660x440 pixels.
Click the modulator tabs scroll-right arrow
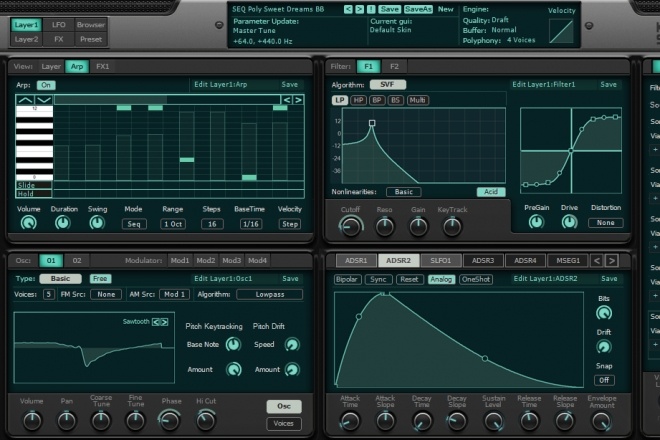tap(612, 261)
